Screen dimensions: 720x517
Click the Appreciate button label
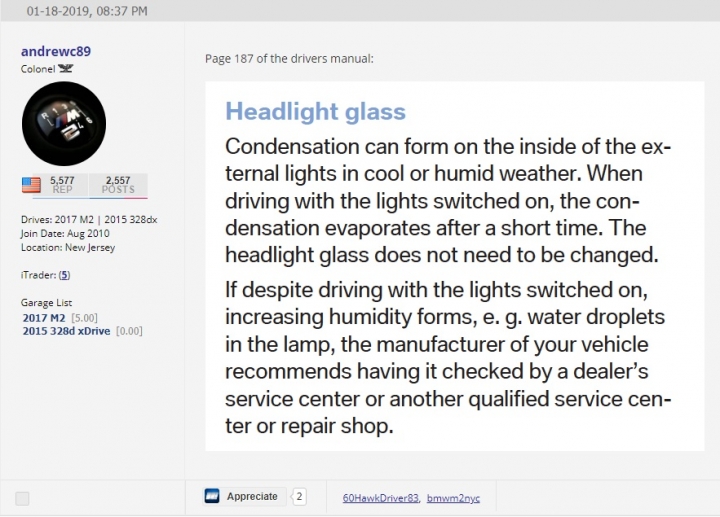pyautogui.click(x=252, y=496)
